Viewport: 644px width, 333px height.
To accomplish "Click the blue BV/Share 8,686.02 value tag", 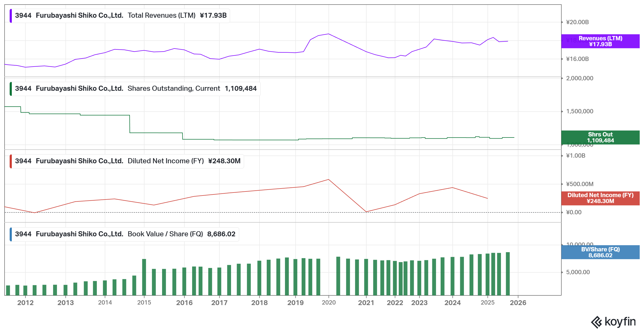I will pyautogui.click(x=600, y=252).
